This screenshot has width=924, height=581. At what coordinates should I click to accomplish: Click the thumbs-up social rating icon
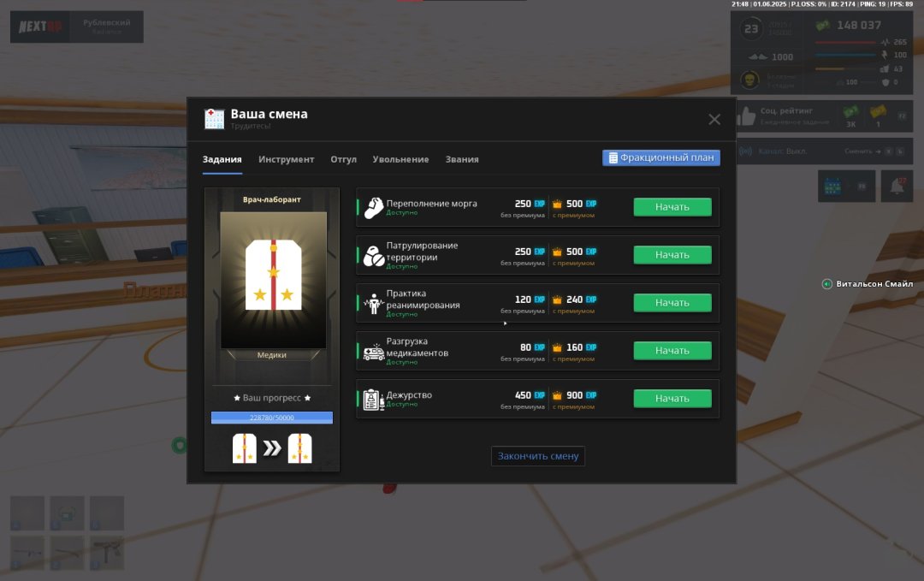(x=747, y=116)
